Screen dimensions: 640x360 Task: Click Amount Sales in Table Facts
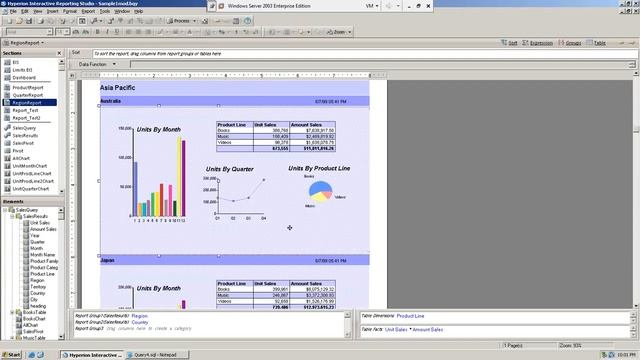(x=428, y=329)
